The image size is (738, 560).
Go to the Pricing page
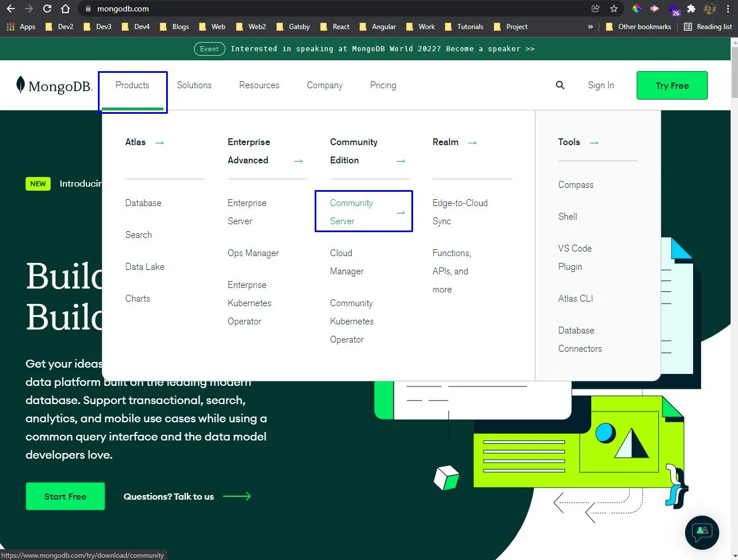click(383, 85)
